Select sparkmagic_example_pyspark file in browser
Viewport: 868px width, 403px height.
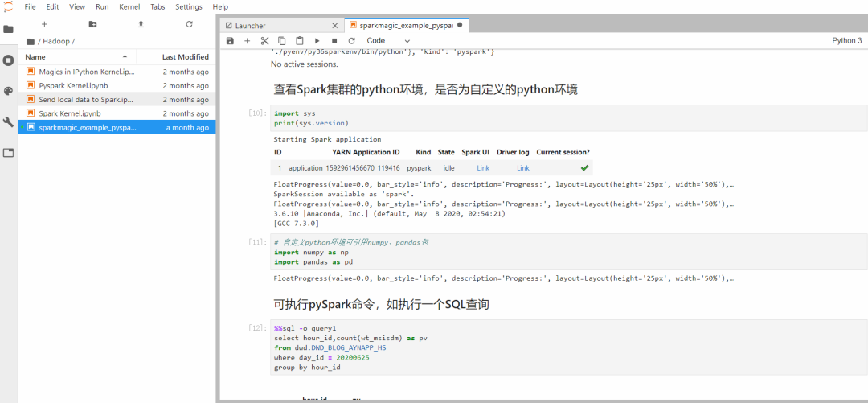pos(117,127)
